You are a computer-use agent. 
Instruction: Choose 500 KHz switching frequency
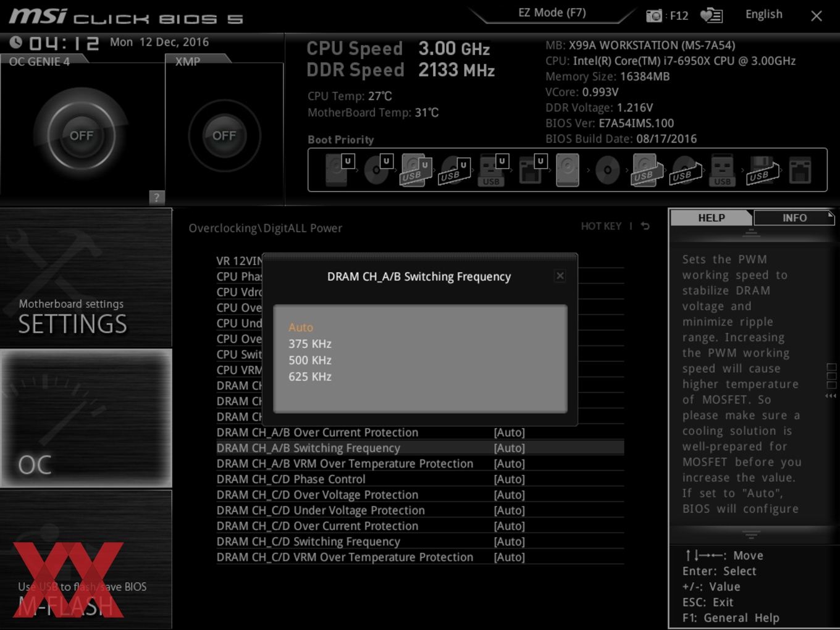click(x=310, y=360)
